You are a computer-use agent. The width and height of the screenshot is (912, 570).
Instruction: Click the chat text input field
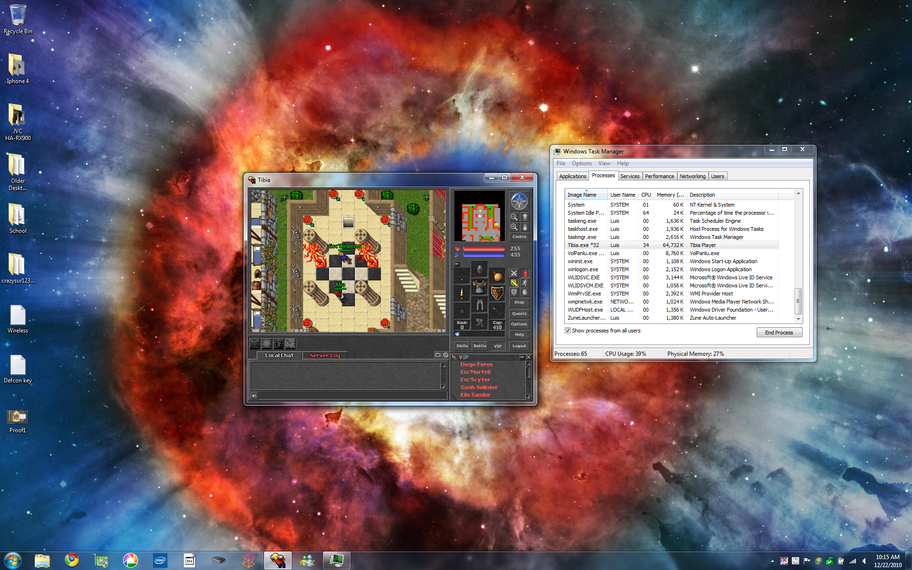[x=353, y=396]
